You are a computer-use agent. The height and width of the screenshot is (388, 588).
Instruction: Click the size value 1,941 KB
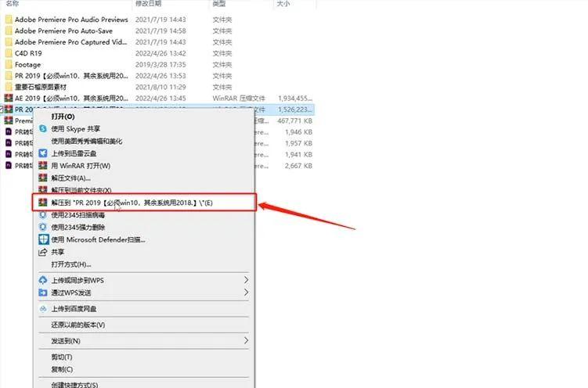[298, 154]
